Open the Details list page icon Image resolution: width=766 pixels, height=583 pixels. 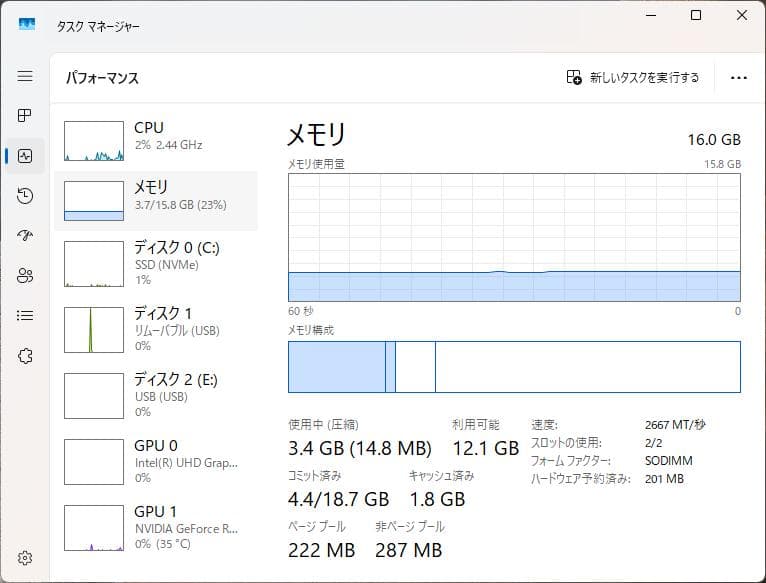[25, 316]
